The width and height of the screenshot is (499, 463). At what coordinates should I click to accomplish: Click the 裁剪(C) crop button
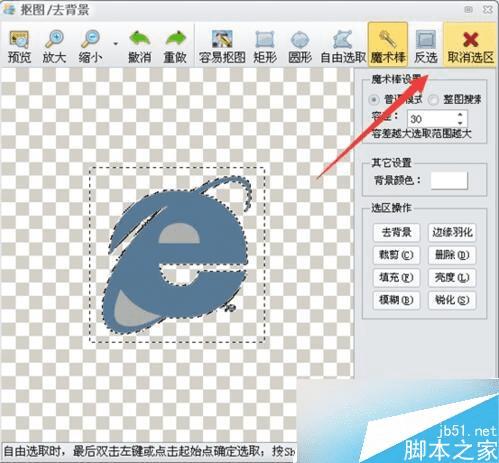(x=396, y=255)
